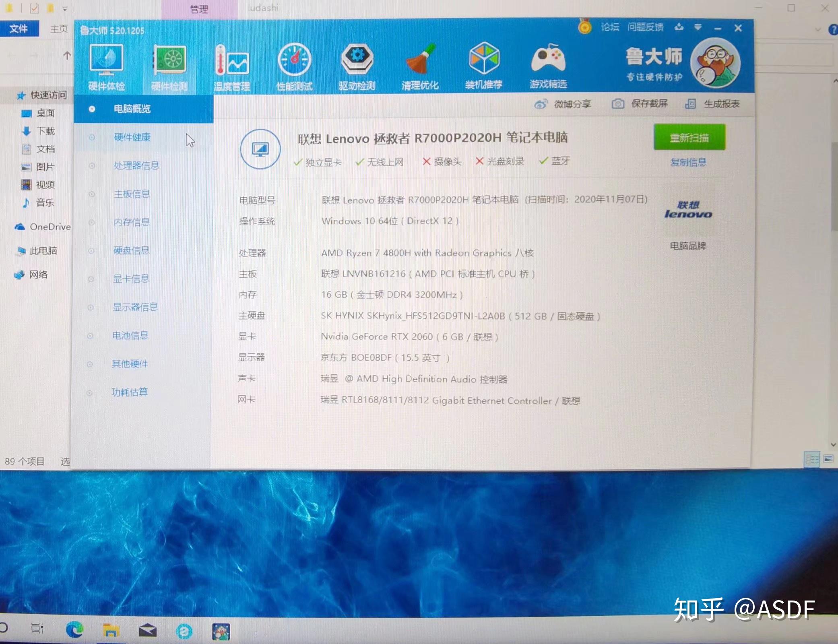Select 硬件健康 in sidebar
Image resolution: width=838 pixels, height=644 pixels.
pos(143,137)
